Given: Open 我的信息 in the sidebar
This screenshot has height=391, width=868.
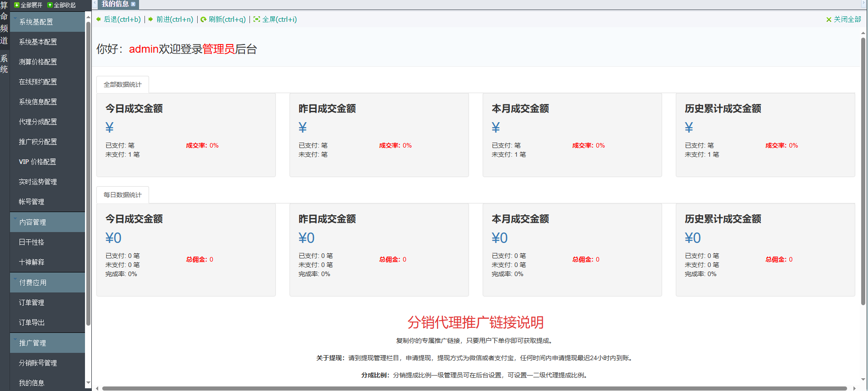Looking at the screenshot, I should [x=47, y=383].
